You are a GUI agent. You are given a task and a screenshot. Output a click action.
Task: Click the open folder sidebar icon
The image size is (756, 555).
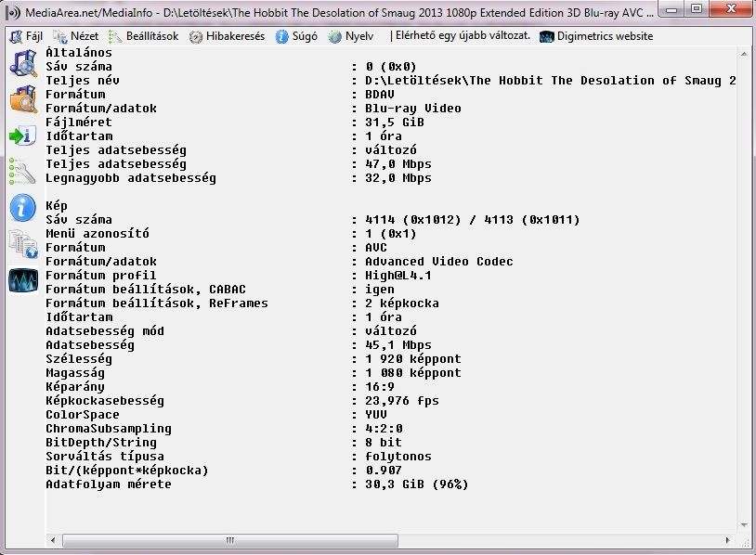click(23, 98)
